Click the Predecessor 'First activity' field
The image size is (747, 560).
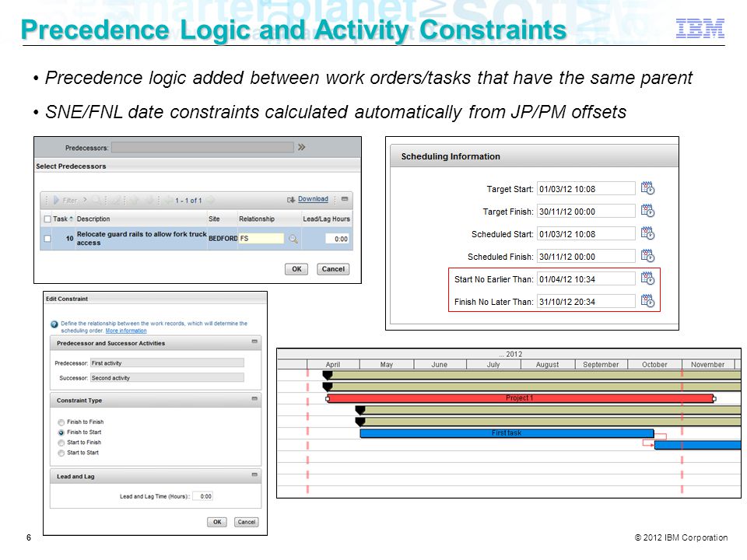167,363
